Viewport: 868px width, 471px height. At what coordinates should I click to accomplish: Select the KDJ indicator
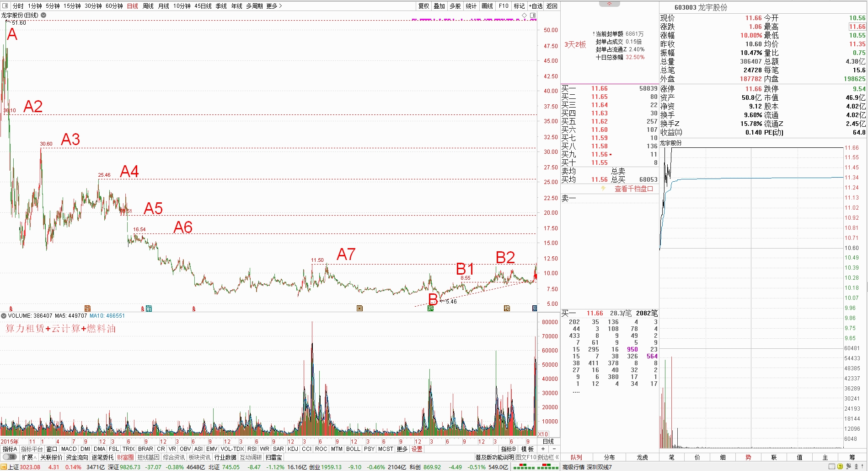(x=293, y=449)
